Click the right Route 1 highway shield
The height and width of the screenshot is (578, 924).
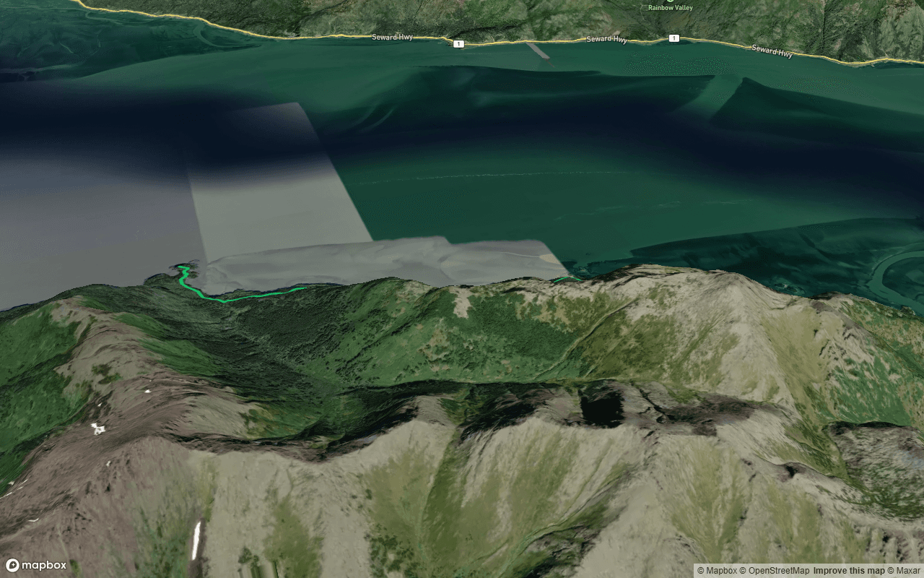674,38
